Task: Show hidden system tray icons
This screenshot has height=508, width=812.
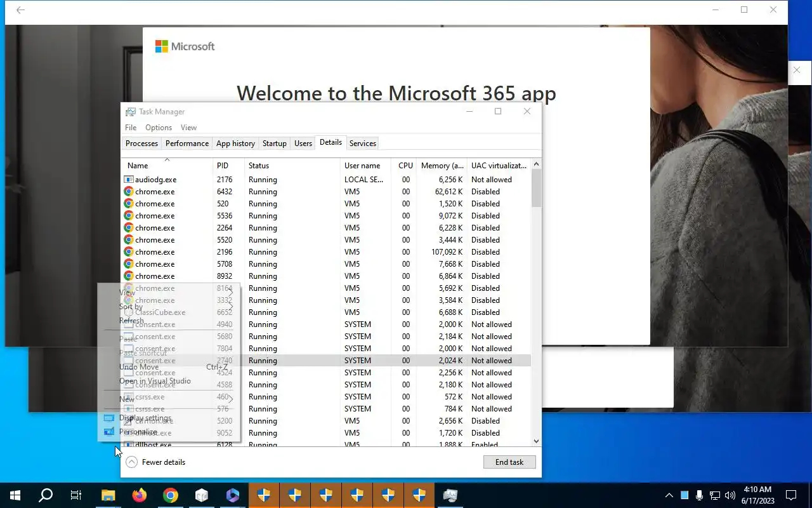Action: point(669,495)
